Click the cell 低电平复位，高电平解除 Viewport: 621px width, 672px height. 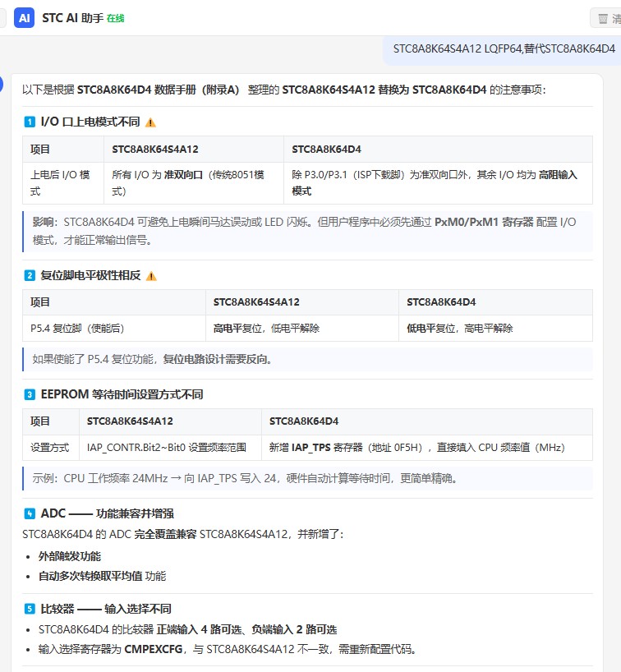(495, 329)
